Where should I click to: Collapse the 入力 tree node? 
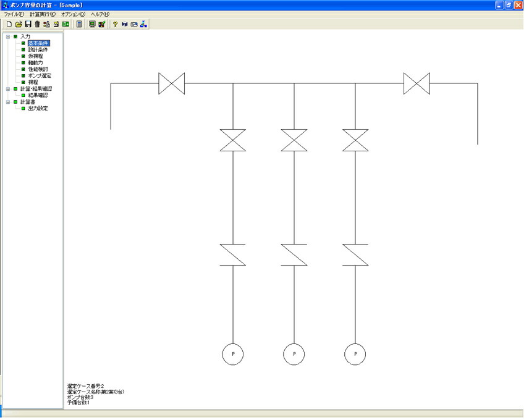coord(8,36)
